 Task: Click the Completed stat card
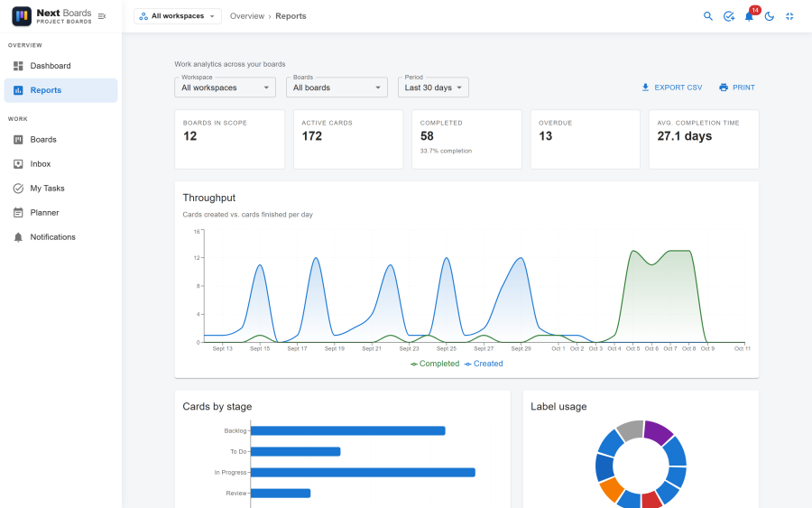click(466, 139)
